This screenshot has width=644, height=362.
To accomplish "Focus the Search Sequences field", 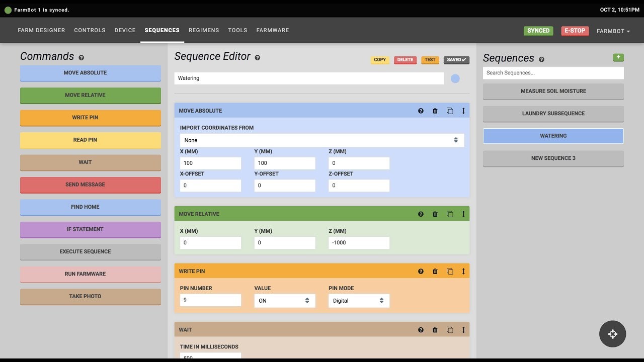I will point(553,73).
